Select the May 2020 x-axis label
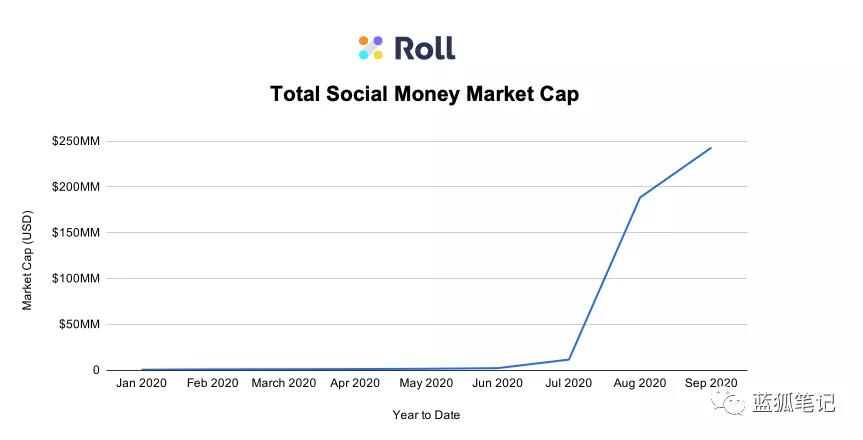The image size is (863, 440). point(426,383)
